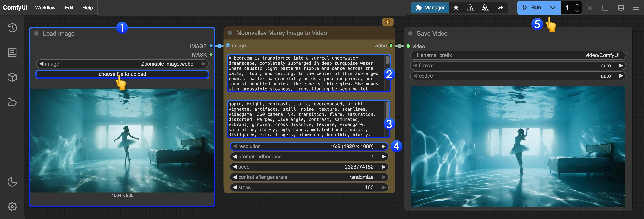Screen dimensions: 644x219
Task: Toggle the bypass badge on the Moonvalley node
Action: [388, 22]
